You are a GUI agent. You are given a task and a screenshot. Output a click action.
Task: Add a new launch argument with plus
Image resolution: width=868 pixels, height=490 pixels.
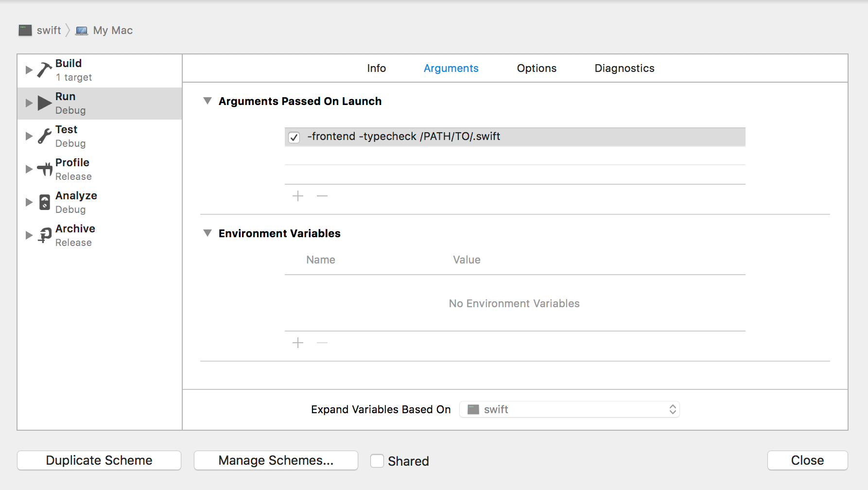click(298, 196)
